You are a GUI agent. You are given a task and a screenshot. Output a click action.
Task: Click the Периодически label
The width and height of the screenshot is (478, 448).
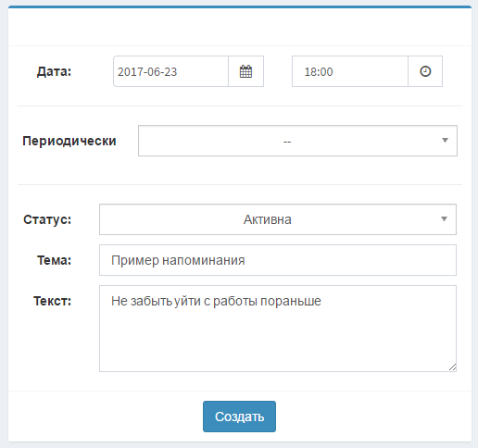(x=69, y=141)
